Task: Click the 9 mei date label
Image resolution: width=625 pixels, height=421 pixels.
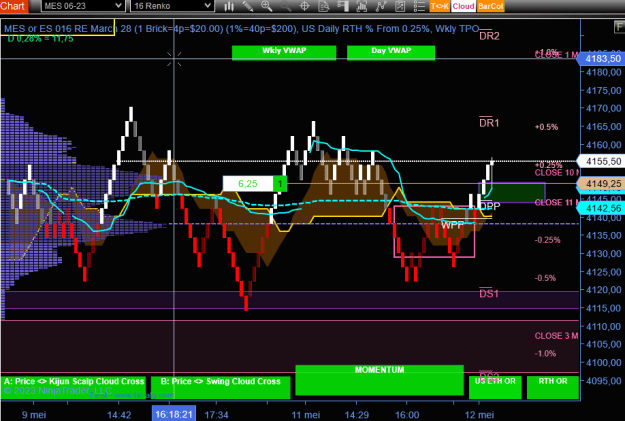Action: 34,415
